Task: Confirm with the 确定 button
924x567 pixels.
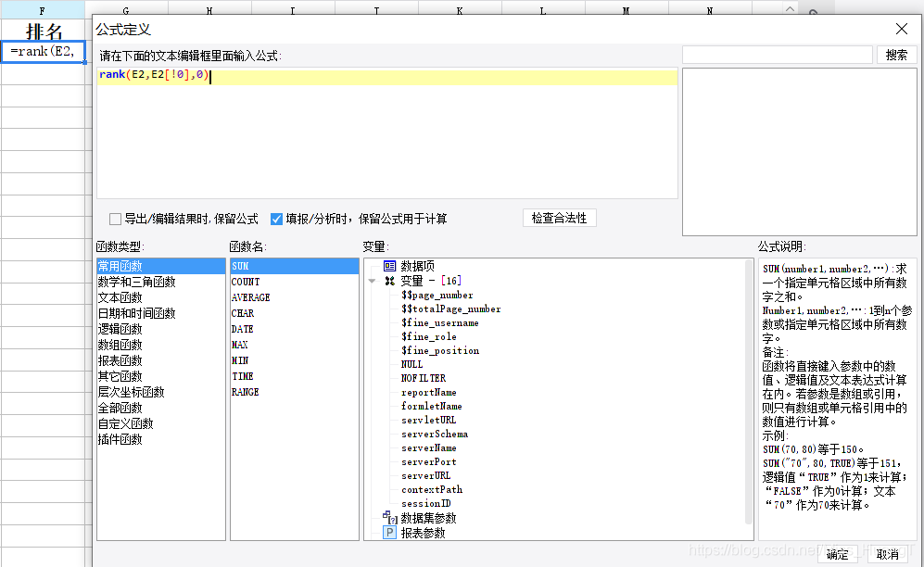Action: (x=837, y=554)
